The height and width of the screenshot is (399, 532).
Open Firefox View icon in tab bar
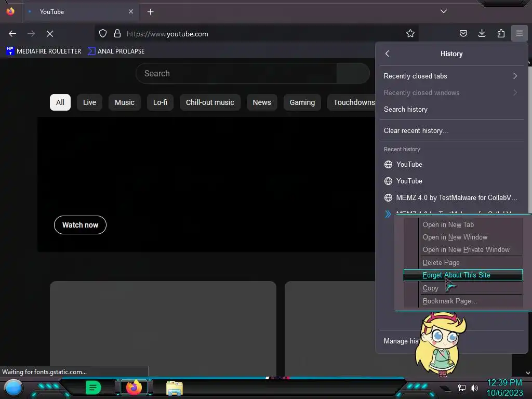tap(10, 11)
